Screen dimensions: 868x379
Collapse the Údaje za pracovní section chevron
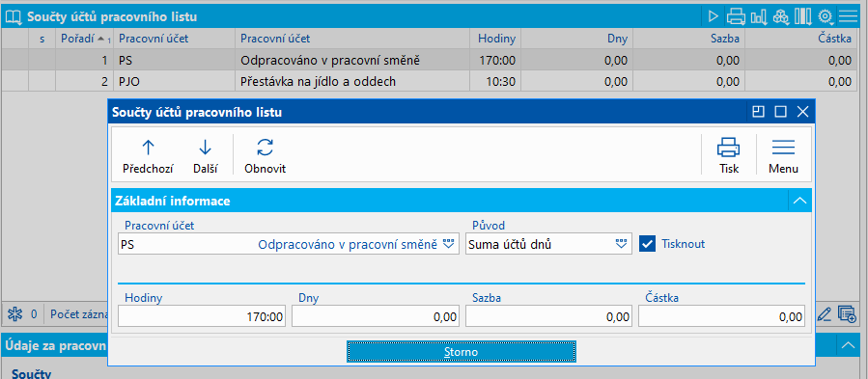pyautogui.click(x=848, y=345)
